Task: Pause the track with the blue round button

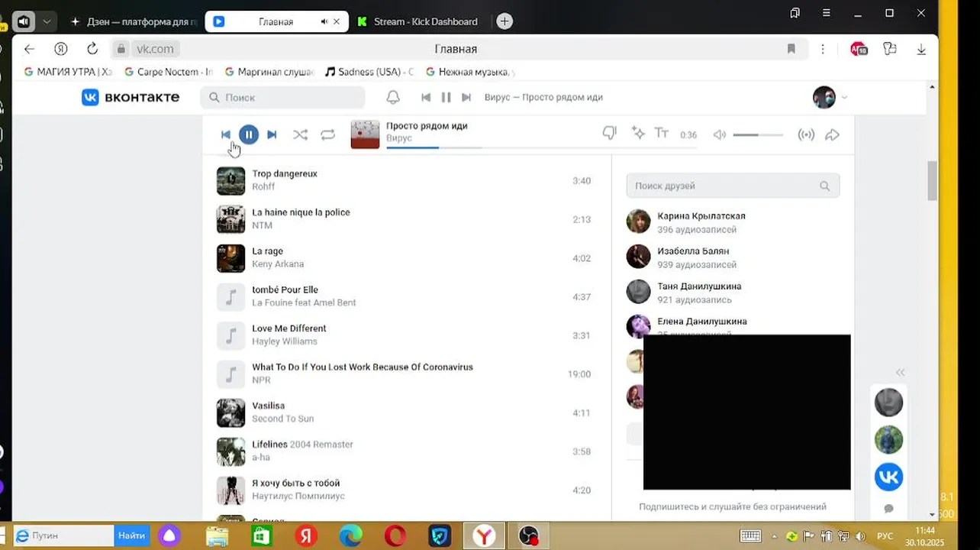Action: pos(248,134)
